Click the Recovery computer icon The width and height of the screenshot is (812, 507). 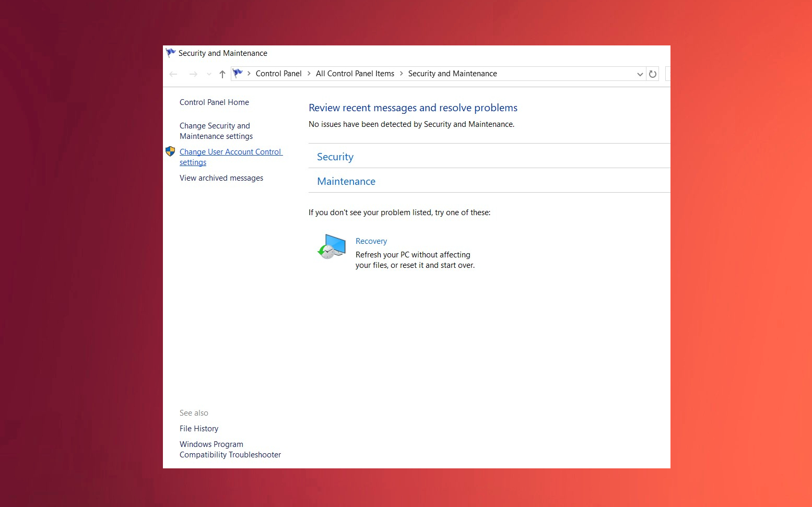point(332,246)
